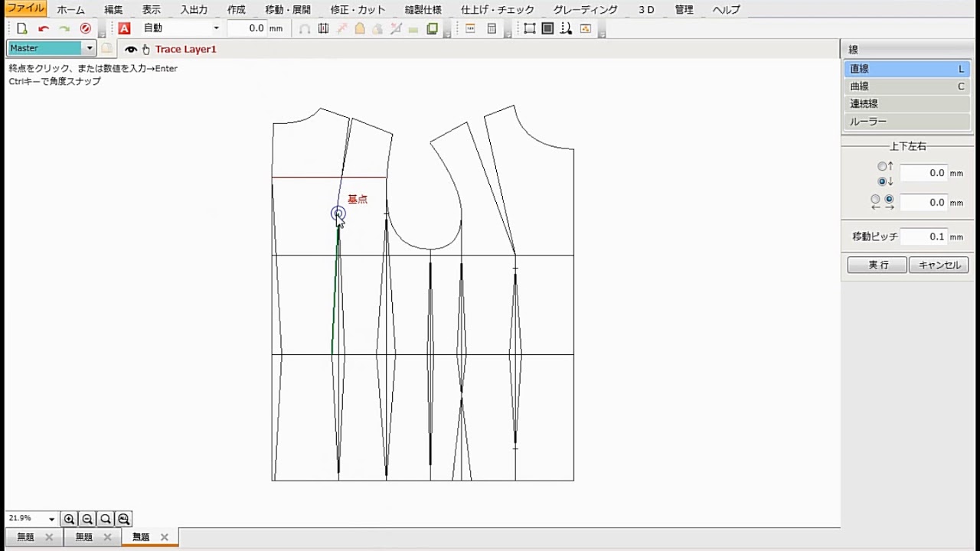Click the zoom out magnifier icon

(x=87, y=519)
